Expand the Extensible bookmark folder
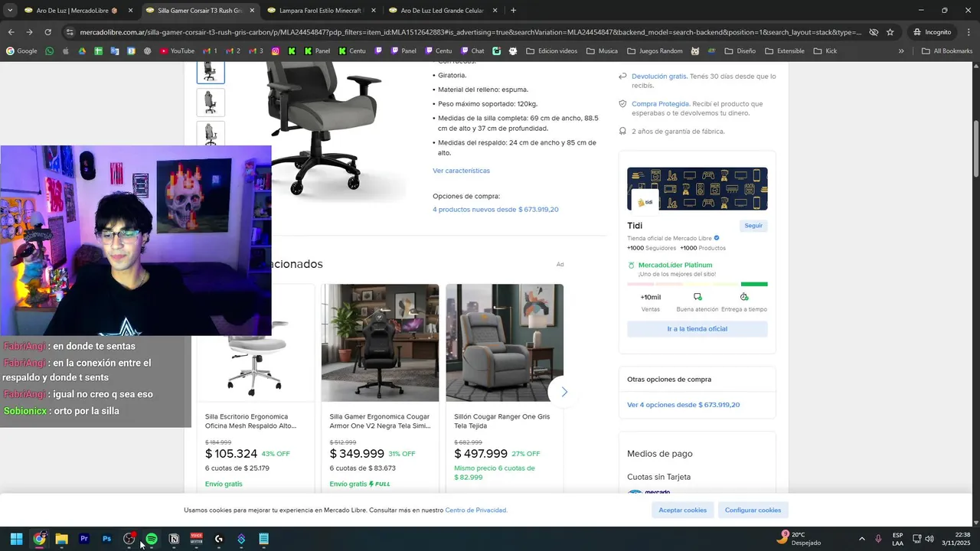Viewport: 980px width, 551px height. 783,51
